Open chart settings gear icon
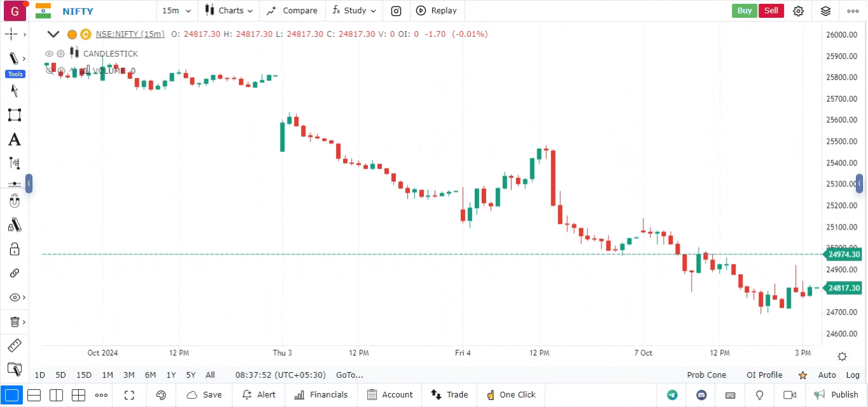This screenshot has height=407, width=868. (x=799, y=11)
